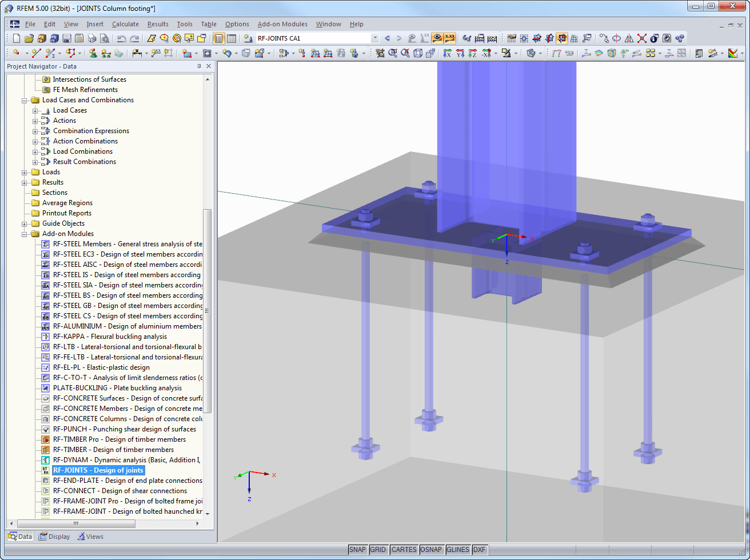Switch to the Display tab of the navigator
This screenshot has width=750, height=560.
54,536
